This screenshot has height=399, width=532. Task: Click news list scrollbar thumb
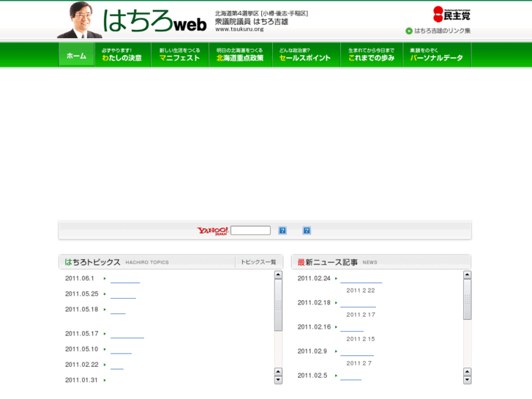[467, 299]
